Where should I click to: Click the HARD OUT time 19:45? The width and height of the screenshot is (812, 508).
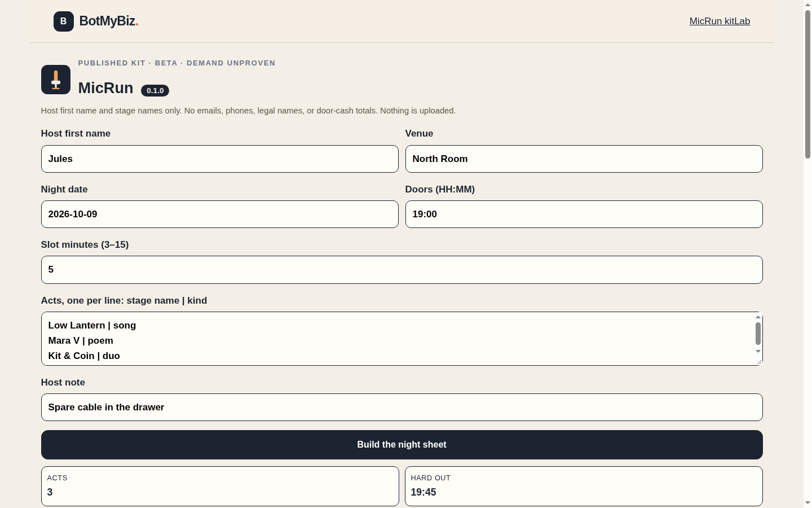point(423,492)
